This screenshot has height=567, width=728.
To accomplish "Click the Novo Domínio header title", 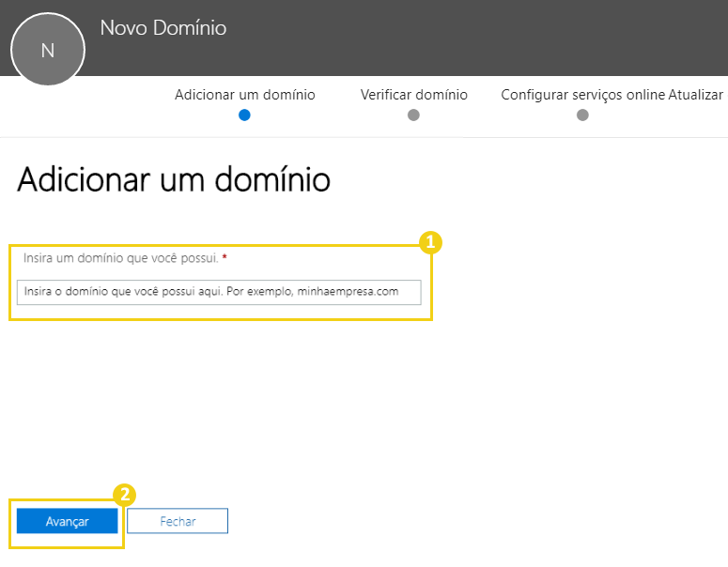I will 163,28.
